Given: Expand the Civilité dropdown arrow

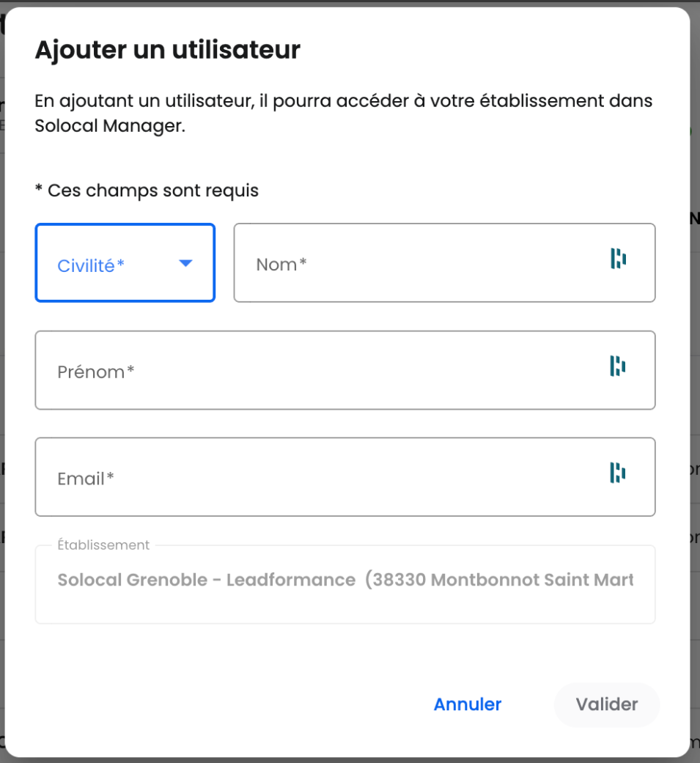Looking at the screenshot, I should point(185,263).
